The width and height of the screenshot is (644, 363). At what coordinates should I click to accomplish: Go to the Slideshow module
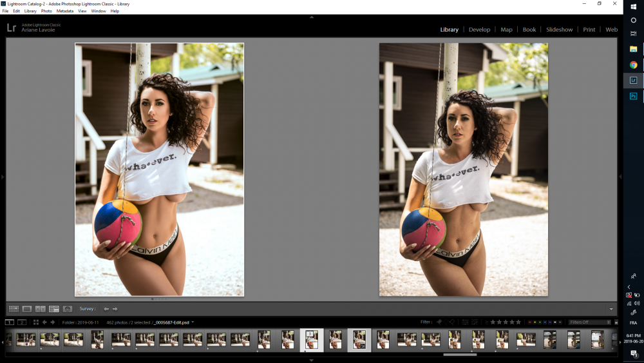point(559,30)
